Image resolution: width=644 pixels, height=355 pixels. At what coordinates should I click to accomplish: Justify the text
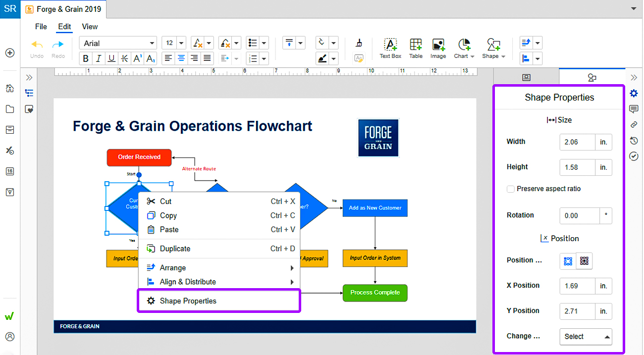[208, 58]
